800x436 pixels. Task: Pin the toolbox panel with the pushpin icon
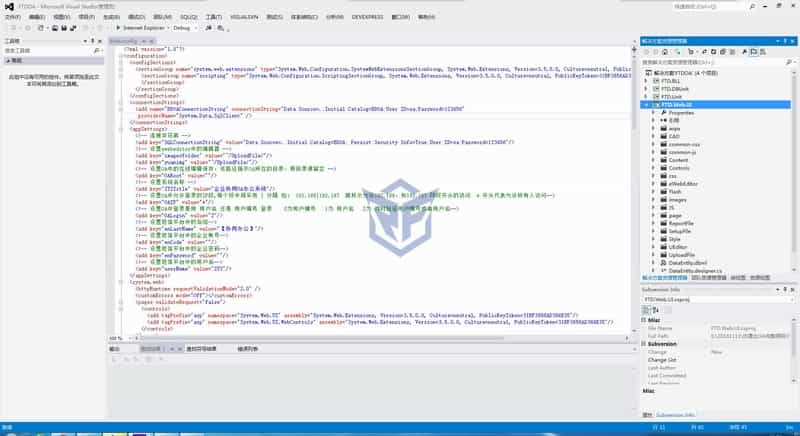pos(92,41)
